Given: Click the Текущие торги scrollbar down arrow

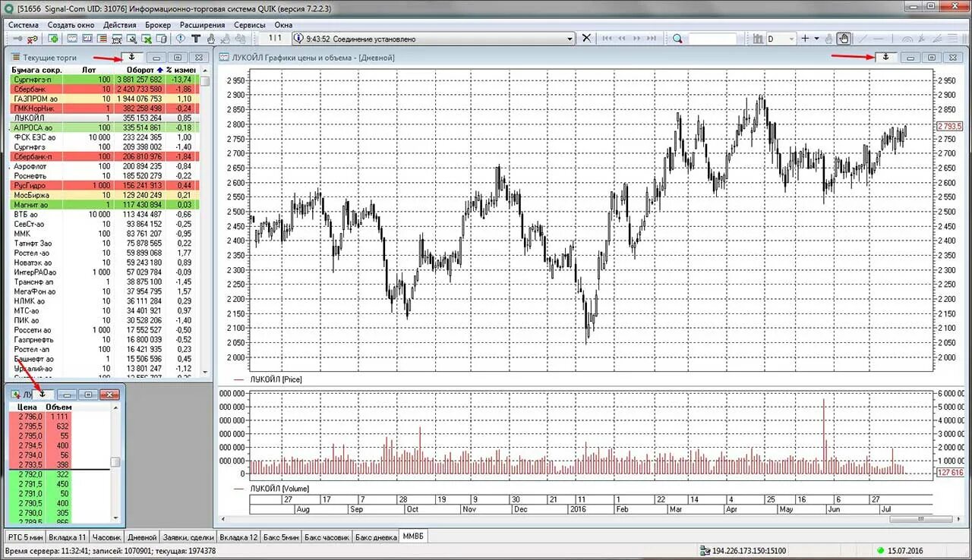Looking at the screenshot, I should 204,372.
